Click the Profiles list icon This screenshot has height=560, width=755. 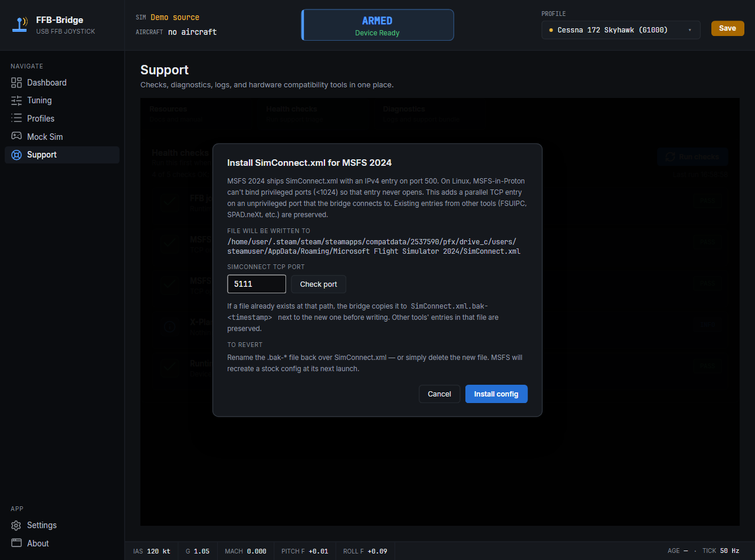click(x=17, y=119)
